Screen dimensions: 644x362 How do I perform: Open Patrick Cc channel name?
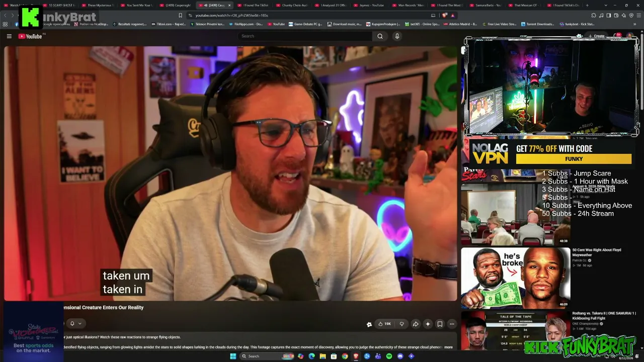coord(579,260)
